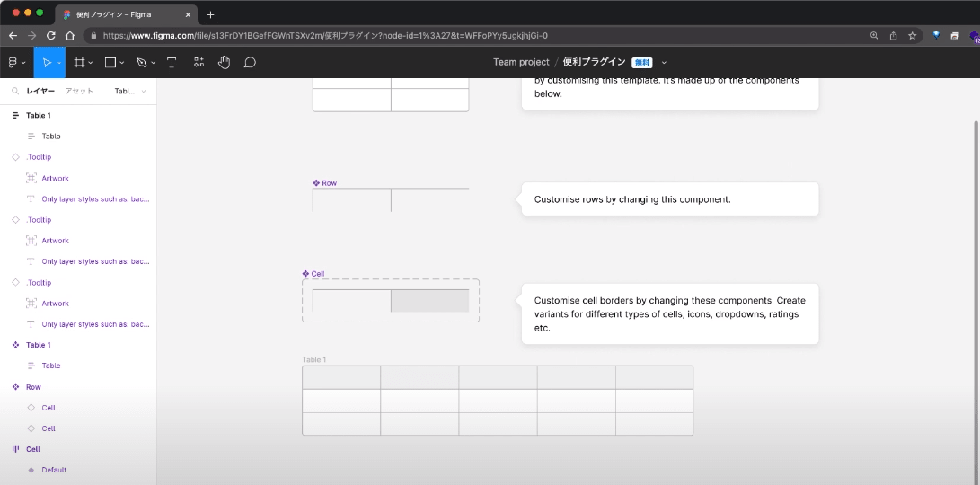Select the Frame tool
The image size is (980, 485).
pyautogui.click(x=79, y=62)
